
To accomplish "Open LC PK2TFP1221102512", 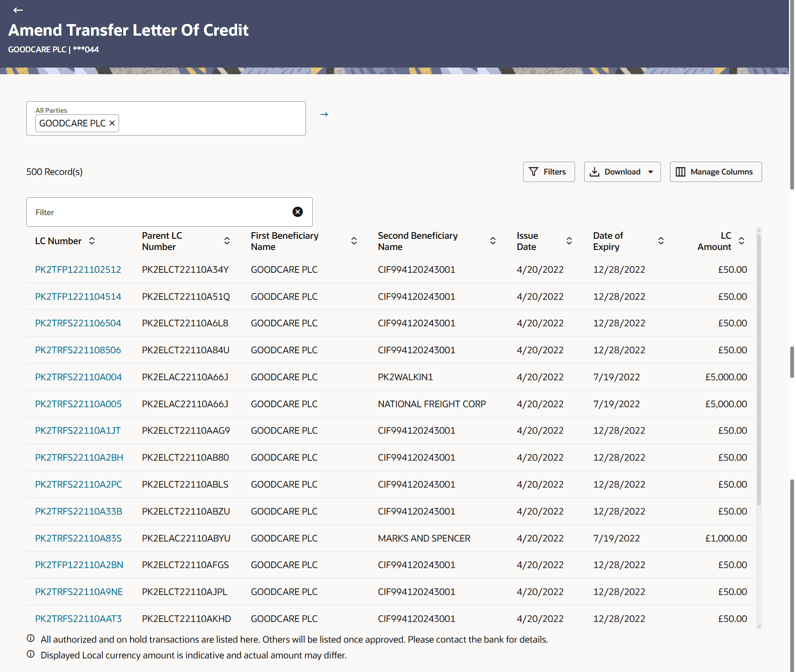I will coord(78,269).
